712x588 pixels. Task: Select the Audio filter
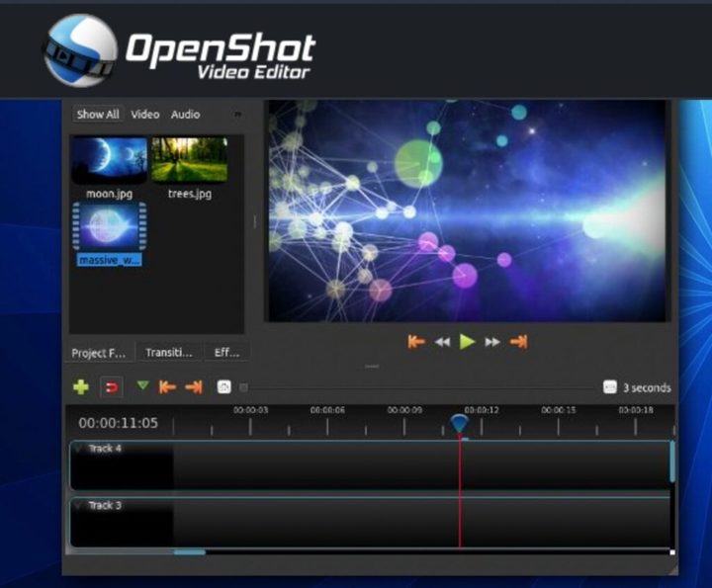(185, 115)
